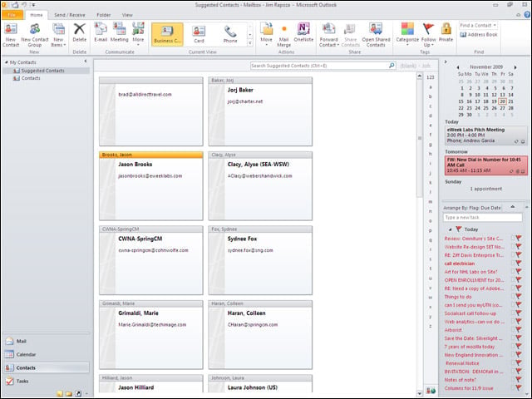Click the Search Suggested Contacts field

tap(319, 66)
